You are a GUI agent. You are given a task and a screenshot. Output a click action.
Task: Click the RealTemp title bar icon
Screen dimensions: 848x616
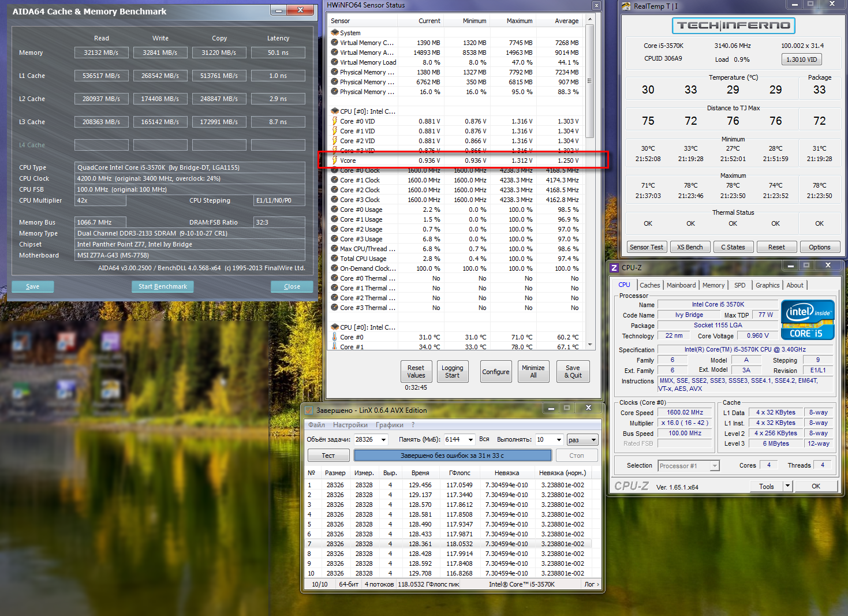[626, 6]
